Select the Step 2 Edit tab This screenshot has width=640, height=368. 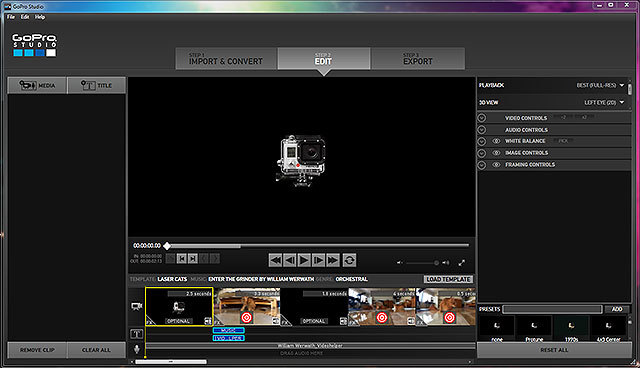[324, 59]
